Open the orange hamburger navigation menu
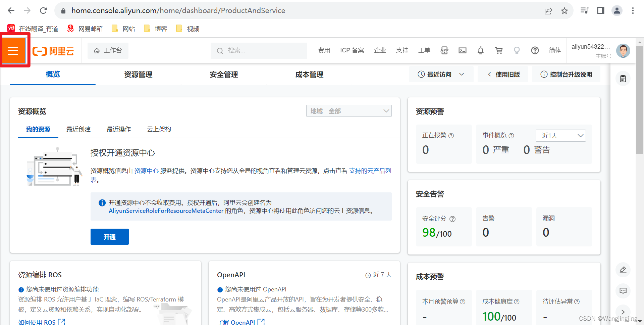The height and width of the screenshot is (325, 644). pyautogui.click(x=13, y=50)
